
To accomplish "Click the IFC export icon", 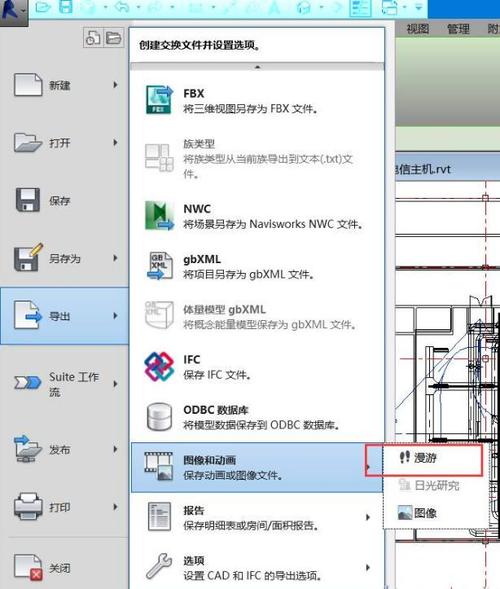I will click(x=159, y=366).
